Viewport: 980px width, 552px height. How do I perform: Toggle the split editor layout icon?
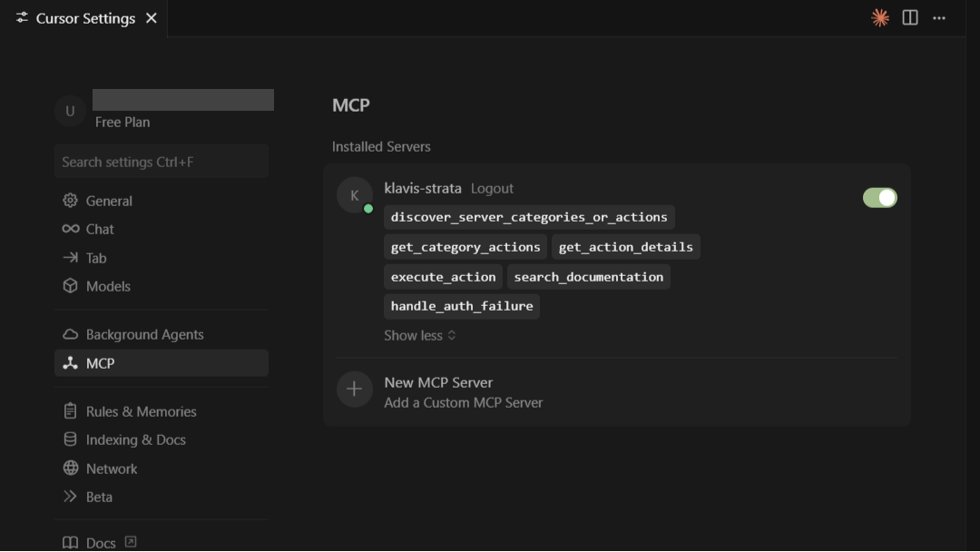coord(910,17)
